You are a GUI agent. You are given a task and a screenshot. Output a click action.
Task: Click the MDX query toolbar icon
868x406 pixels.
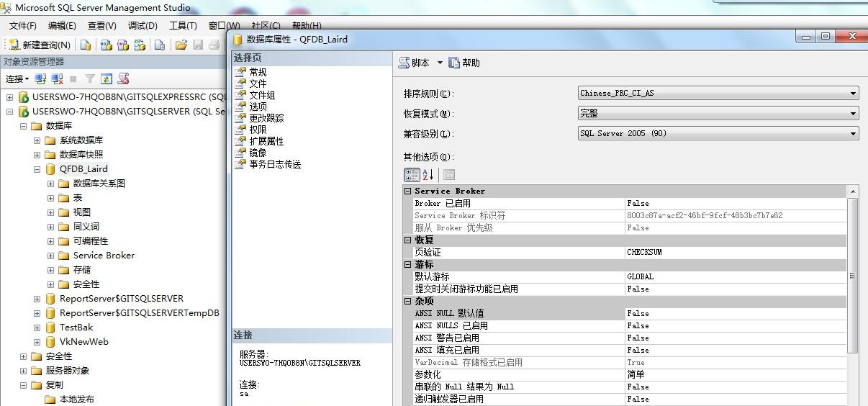[107, 45]
